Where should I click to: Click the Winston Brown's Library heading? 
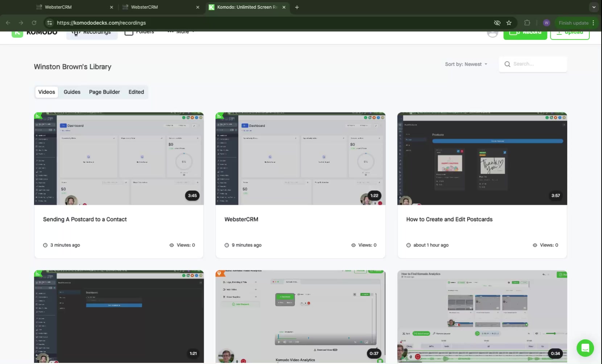[x=73, y=67]
